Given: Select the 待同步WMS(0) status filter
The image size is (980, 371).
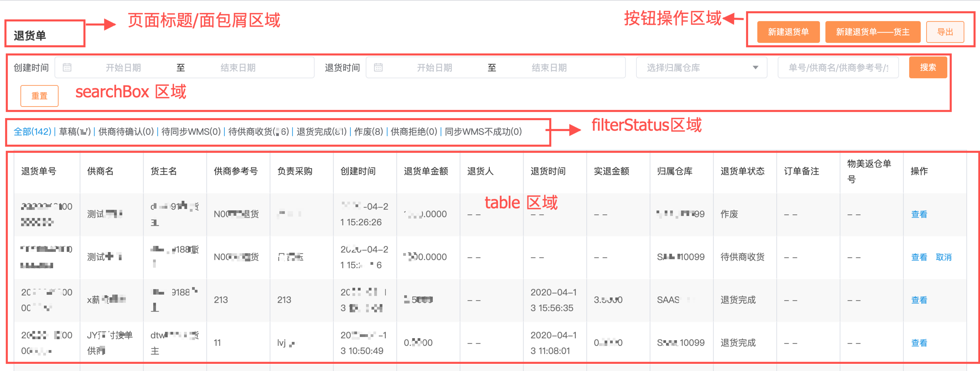Looking at the screenshot, I should (191, 132).
